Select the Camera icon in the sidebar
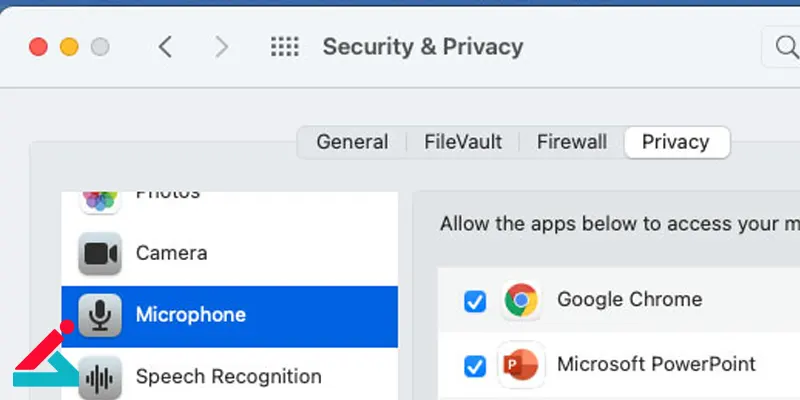 click(100, 254)
